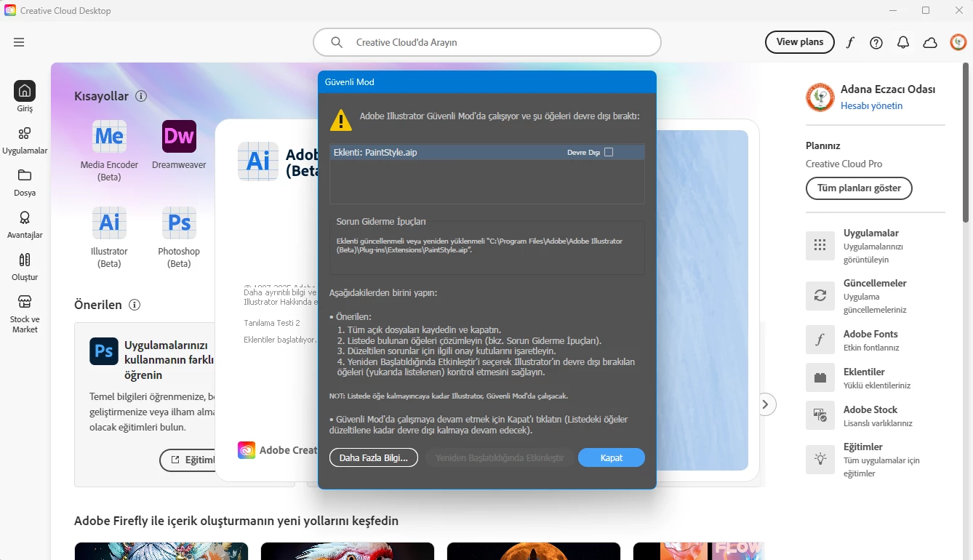973x560 pixels.
Task: Launch Photoshop (Beta) shortcut icon
Action: 179,223
